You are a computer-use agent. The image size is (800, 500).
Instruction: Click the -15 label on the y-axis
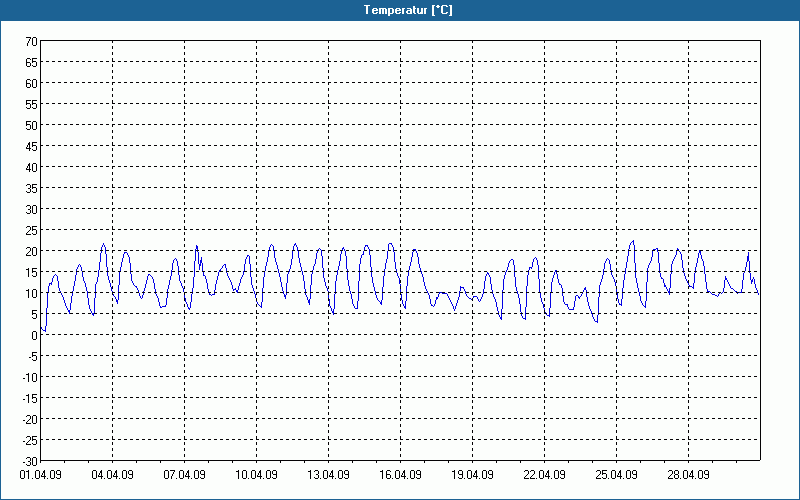30,398
